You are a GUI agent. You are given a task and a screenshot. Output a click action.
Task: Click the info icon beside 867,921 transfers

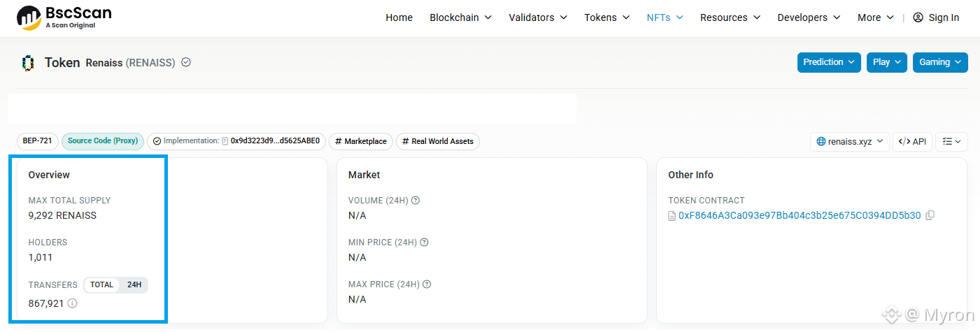click(72, 303)
